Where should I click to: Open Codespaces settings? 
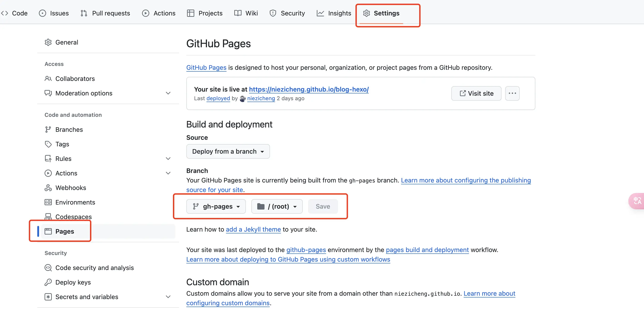[108, 217]
